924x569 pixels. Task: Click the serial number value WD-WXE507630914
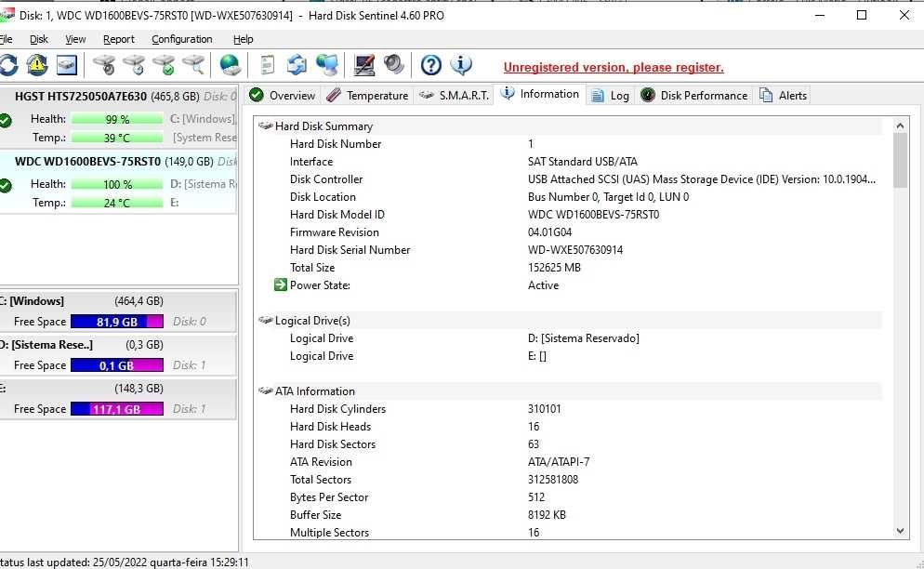575,250
